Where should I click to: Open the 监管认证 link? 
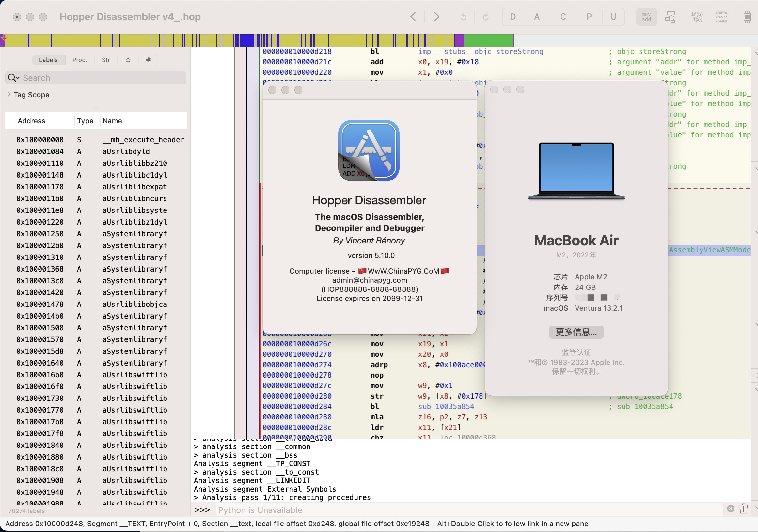[x=576, y=352]
